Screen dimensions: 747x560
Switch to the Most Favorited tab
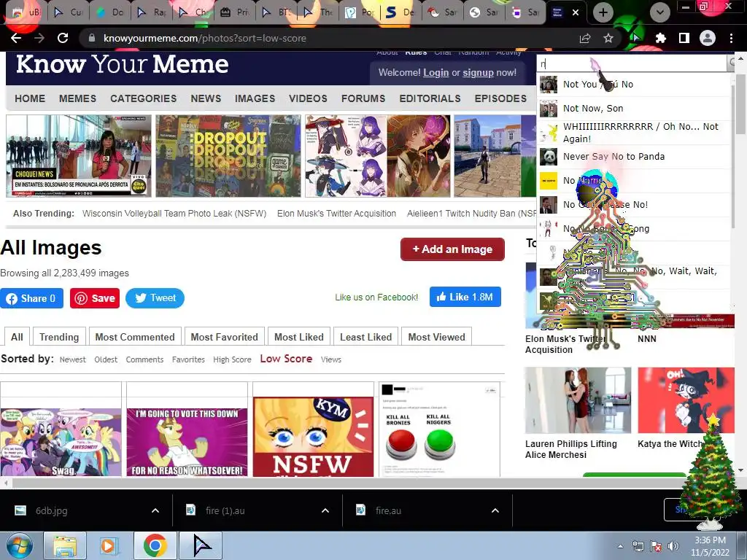point(225,337)
